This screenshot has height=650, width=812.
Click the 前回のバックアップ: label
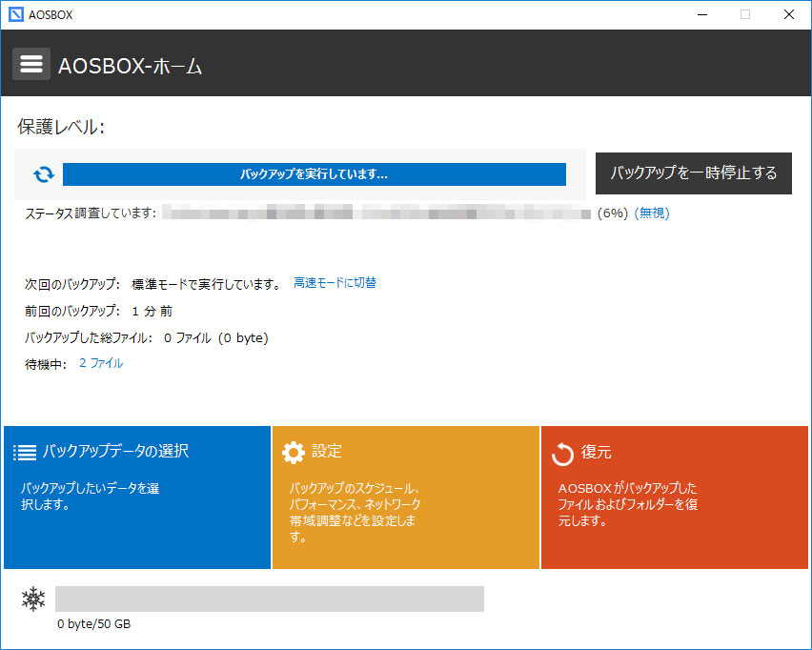pyautogui.click(x=72, y=312)
